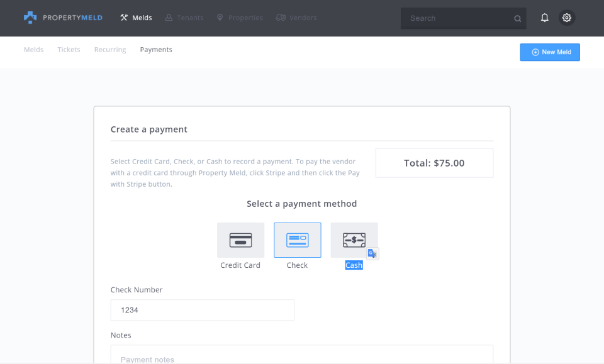Image resolution: width=604 pixels, height=364 pixels.
Task: Click inside the Check Number field
Action: [x=202, y=310]
